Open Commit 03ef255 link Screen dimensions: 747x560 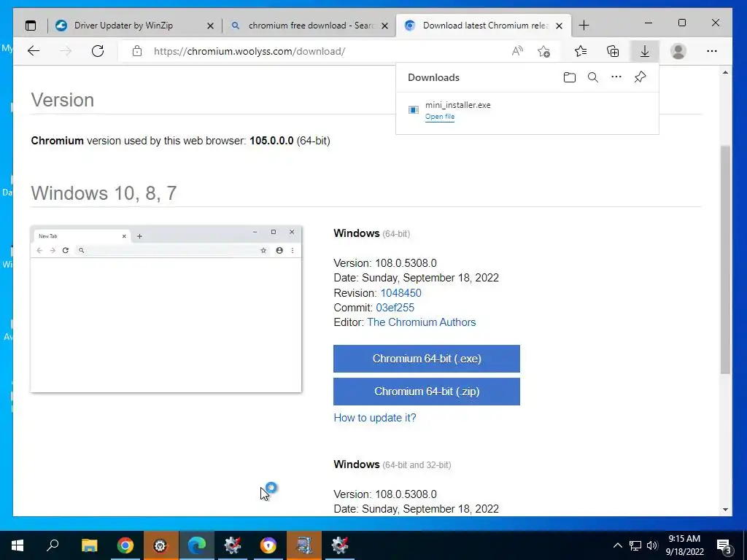click(395, 308)
